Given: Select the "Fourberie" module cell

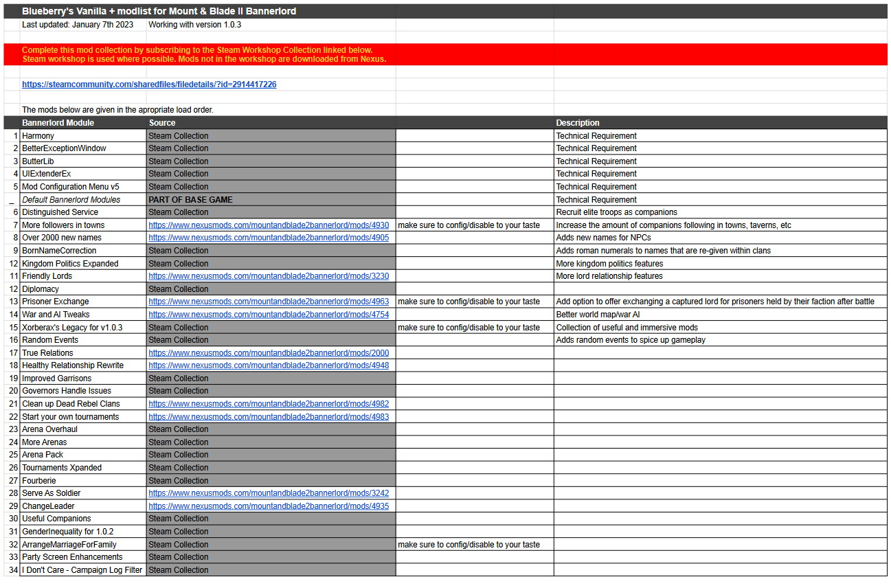Looking at the screenshot, I should [83, 481].
